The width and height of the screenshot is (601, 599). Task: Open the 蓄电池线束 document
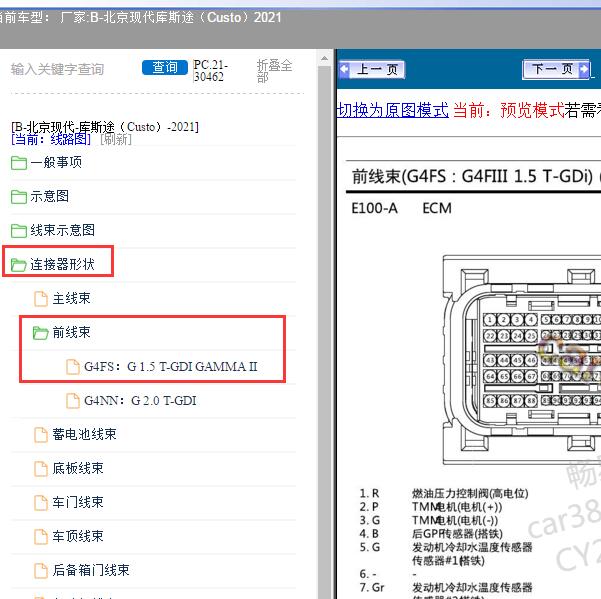pos(84,434)
